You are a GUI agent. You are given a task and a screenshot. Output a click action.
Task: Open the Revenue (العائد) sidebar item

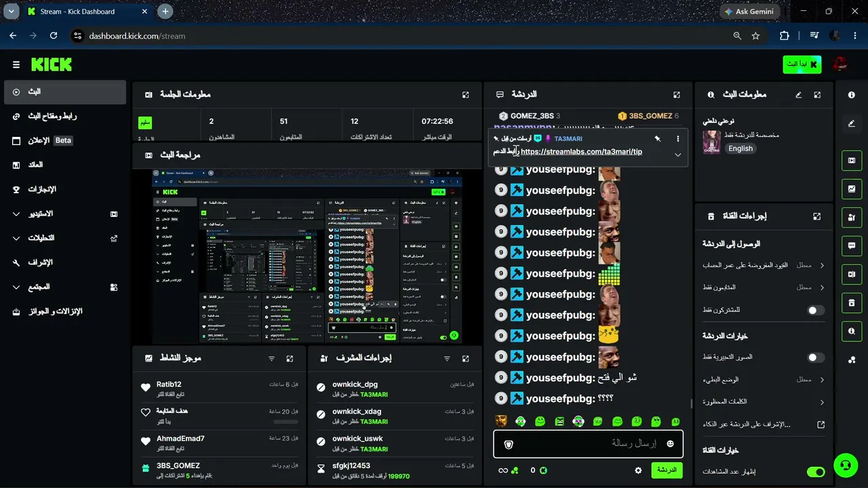64,165
